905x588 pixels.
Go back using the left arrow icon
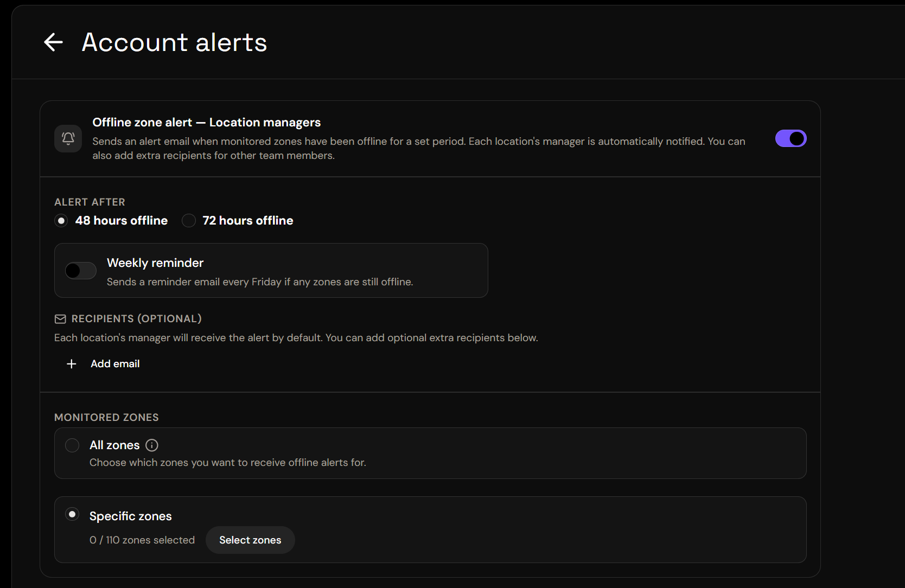pos(53,42)
